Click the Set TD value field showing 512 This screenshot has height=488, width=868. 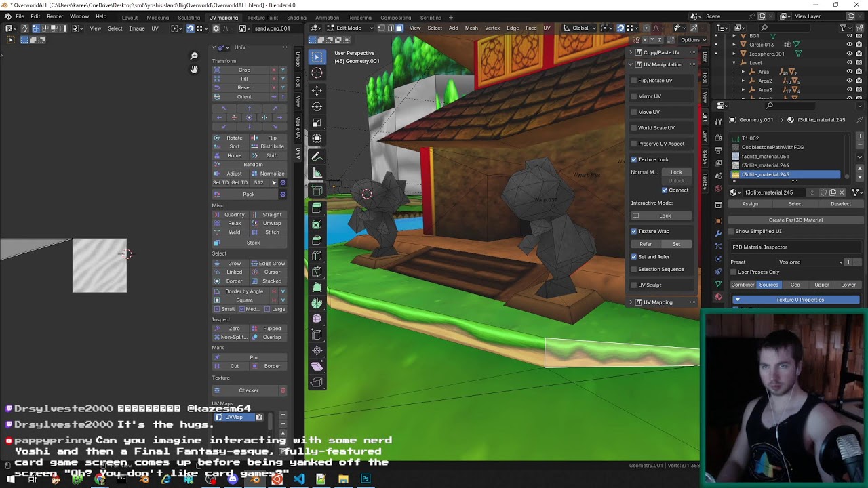[x=259, y=183]
